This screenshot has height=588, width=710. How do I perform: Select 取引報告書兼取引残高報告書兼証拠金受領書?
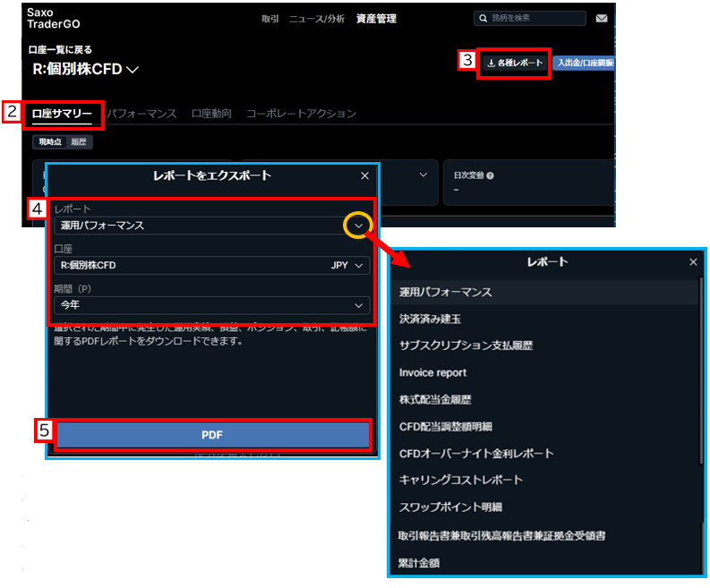[x=544, y=536]
